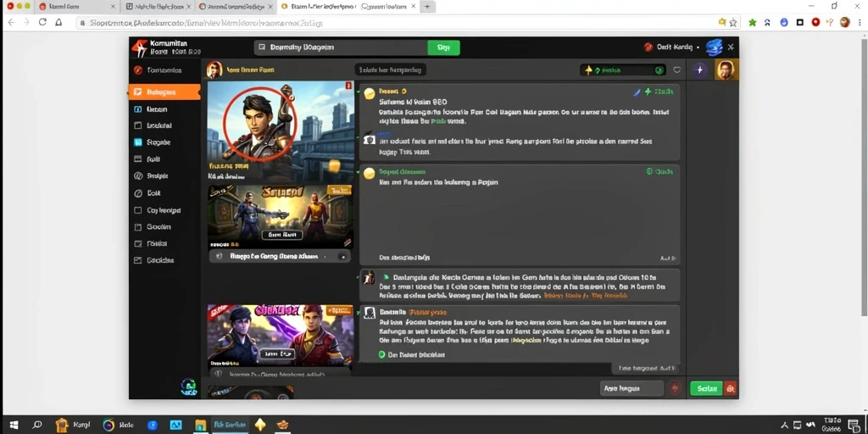
Task: Open the user avatar portrait beside the sparkle button
Action: [726, 70]
